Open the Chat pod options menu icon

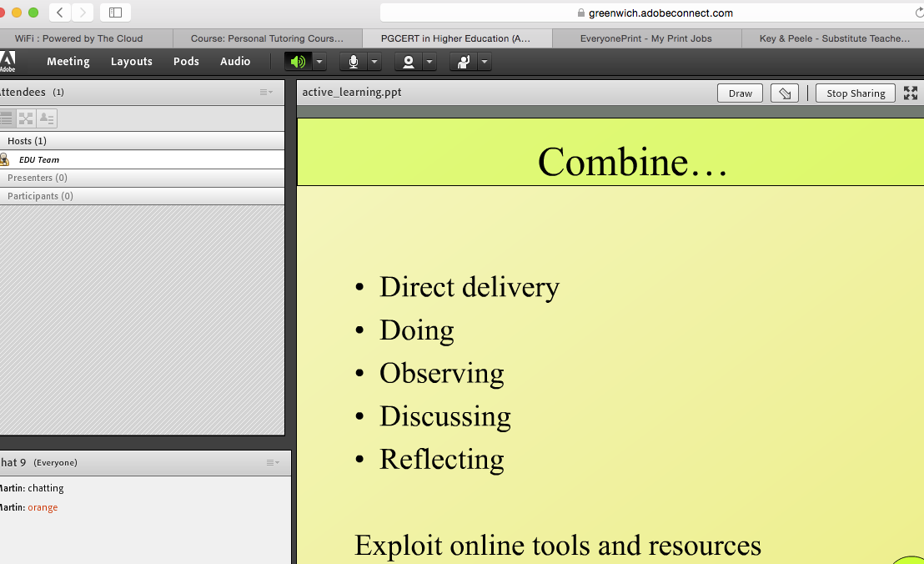[x=273, y=463]
